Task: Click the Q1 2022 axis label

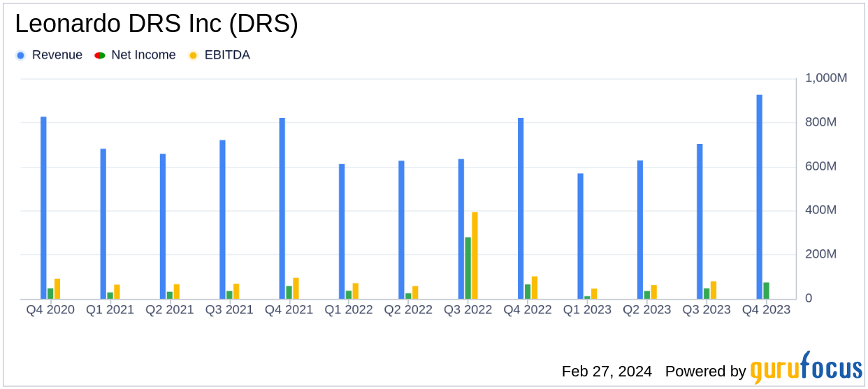Action: (x=349, y=309)
